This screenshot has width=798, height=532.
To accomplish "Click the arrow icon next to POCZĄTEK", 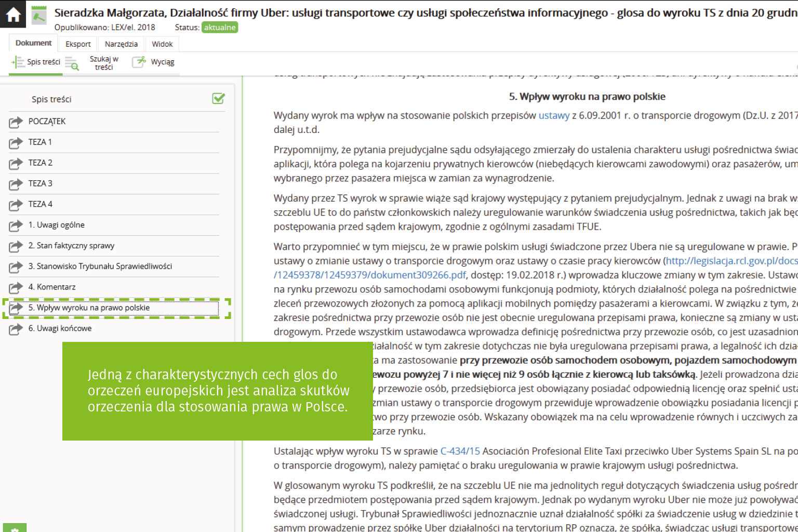I will pos(16,122).
